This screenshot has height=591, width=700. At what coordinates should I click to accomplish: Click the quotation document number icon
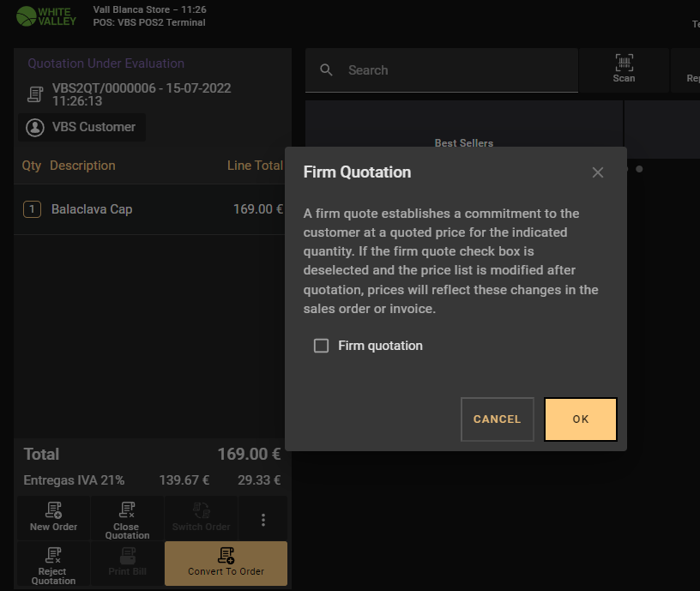(x=35, y=93)
